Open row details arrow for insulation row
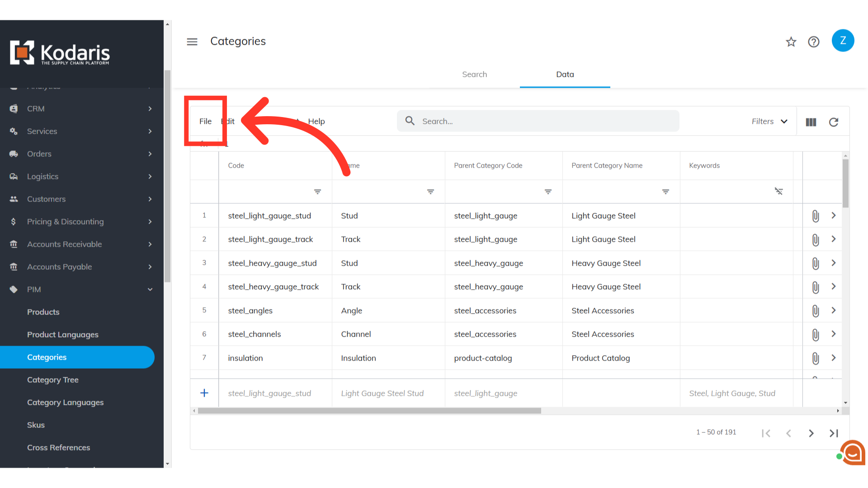The image size is (868, 488). pos(834,358)
